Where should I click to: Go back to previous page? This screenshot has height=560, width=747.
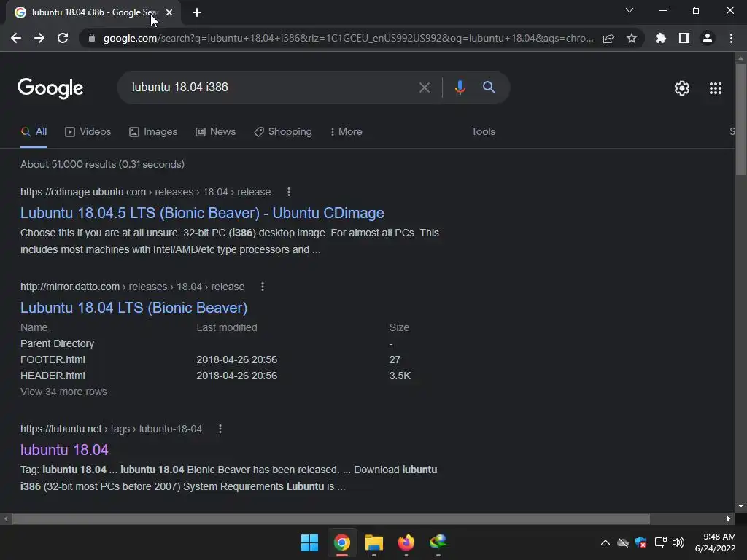16,38
